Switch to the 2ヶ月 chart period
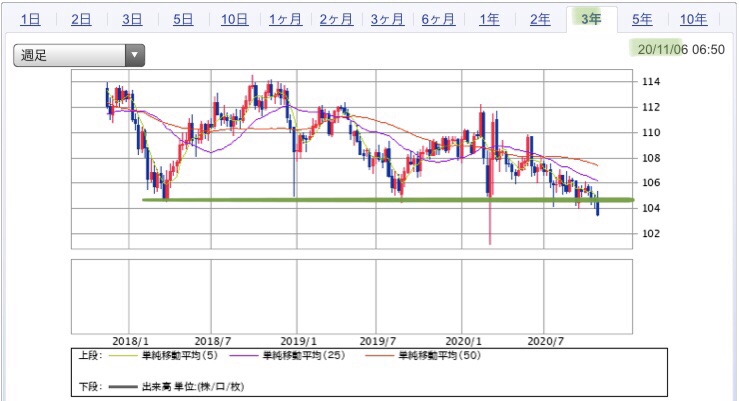739x401 pixels. tap(336, 19)
